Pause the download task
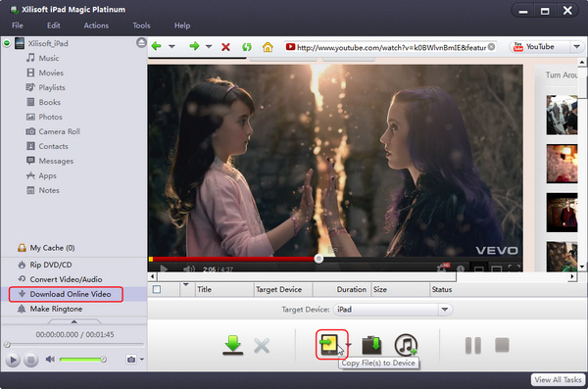The image size is (588, 389). click(x=473, y=346)
